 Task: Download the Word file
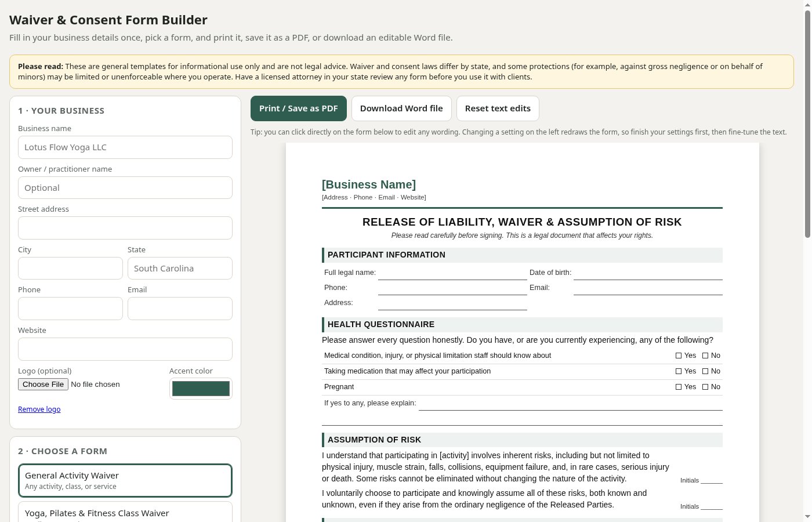click(x=401, y=108)
